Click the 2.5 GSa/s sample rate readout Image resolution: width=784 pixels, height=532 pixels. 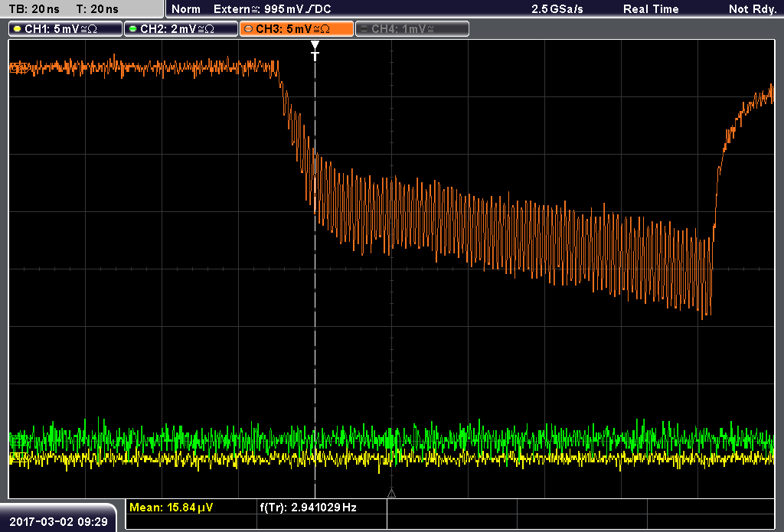tap(557, 9)
